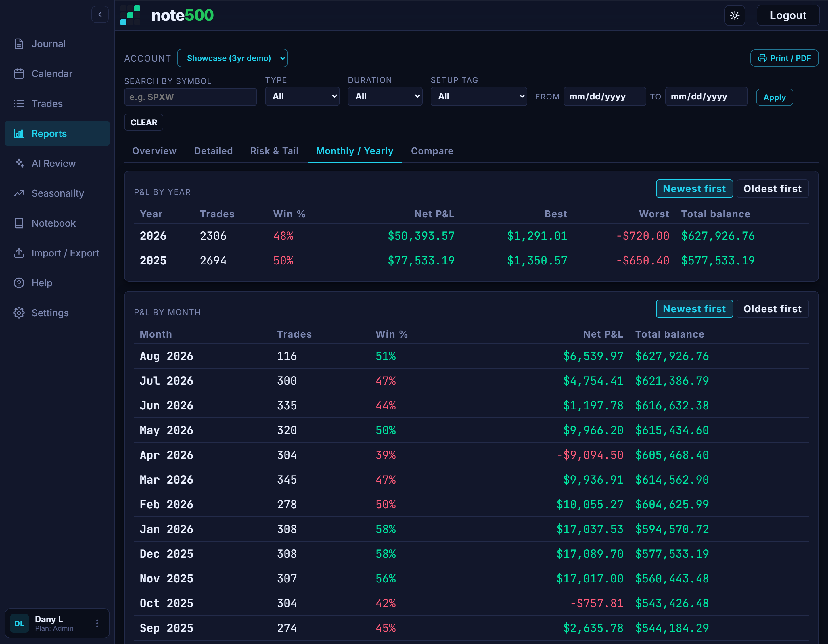Switch to the Overview tab
828x644 pixels.
154,151
